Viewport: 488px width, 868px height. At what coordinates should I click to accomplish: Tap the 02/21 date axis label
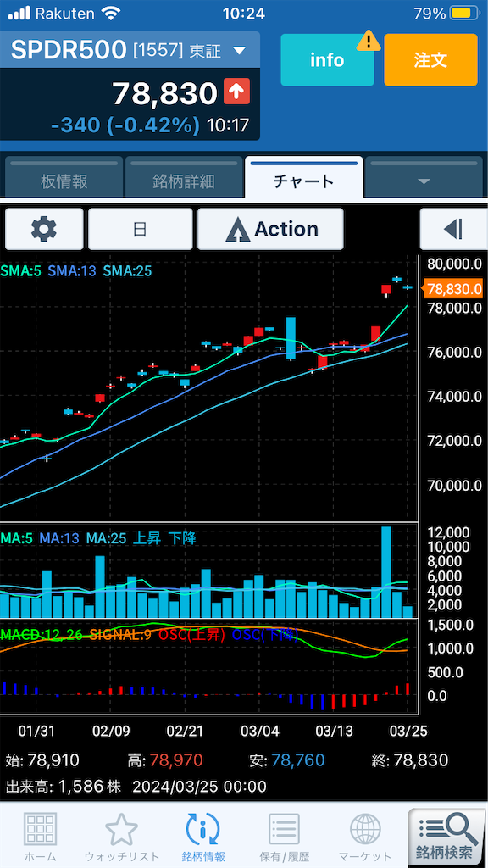(x=185, y=731)
